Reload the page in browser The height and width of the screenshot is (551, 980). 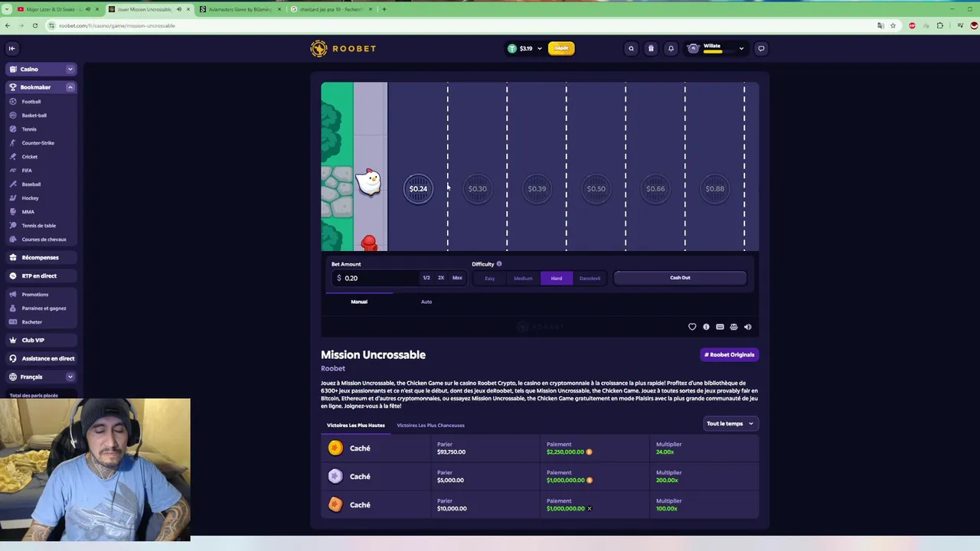click(x=34, y=25)
